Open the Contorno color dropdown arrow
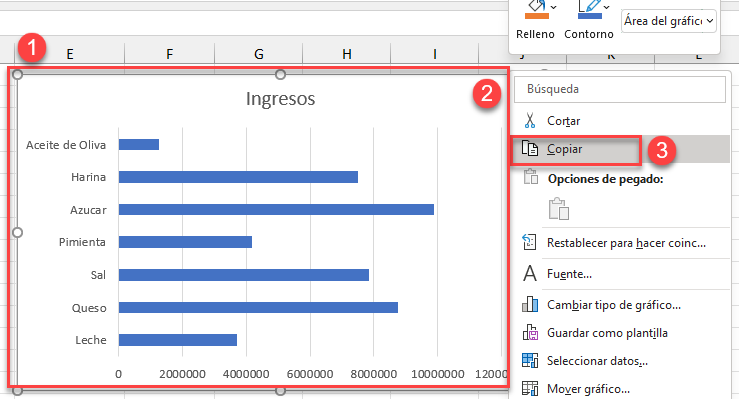This screenshot has width=739, height=399. (607, 7)
